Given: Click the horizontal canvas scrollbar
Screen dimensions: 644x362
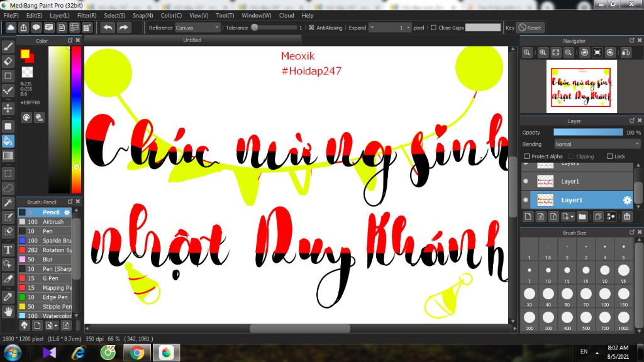Looking at the screenshot, I should (300, 328).
